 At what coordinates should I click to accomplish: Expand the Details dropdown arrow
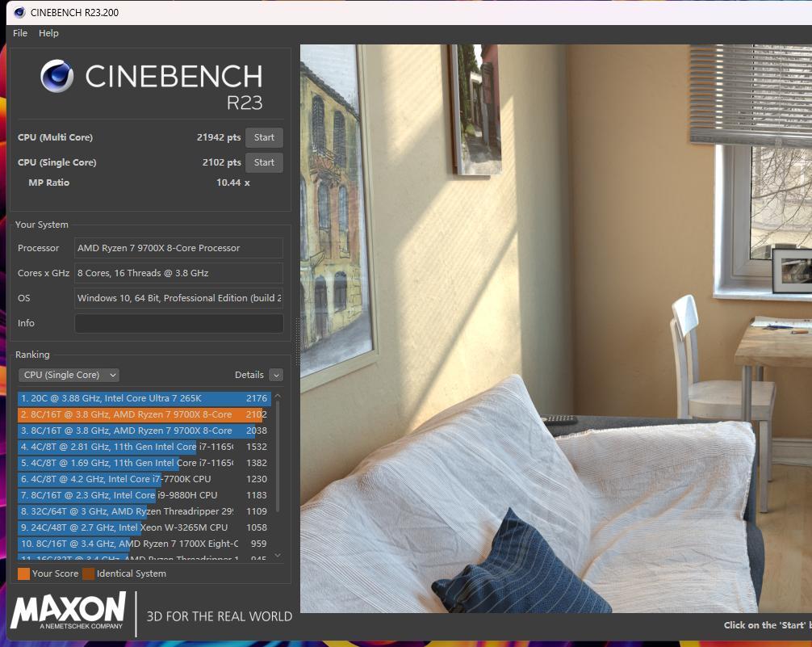[x=276, y=376]
